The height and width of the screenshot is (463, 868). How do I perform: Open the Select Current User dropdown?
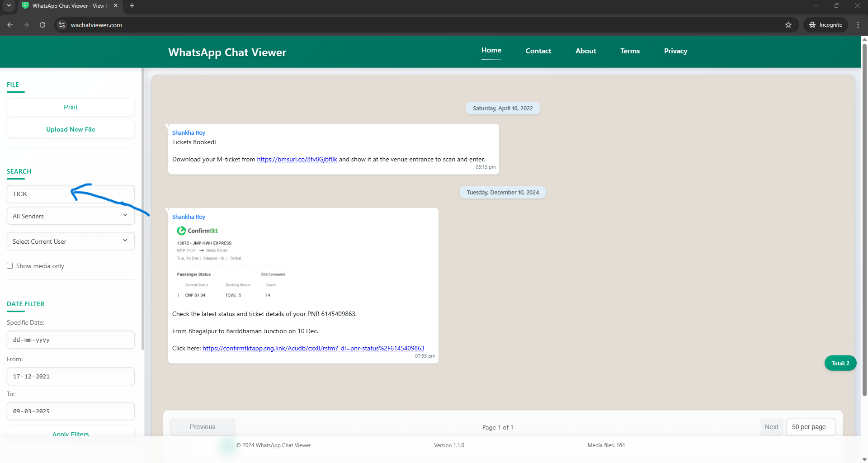click(x=71, y=241)
